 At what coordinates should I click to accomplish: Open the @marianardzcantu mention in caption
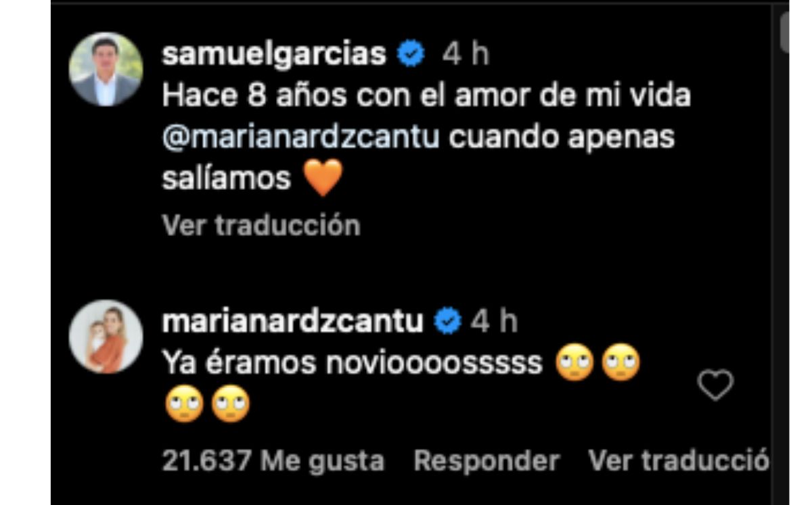[301, 137]
